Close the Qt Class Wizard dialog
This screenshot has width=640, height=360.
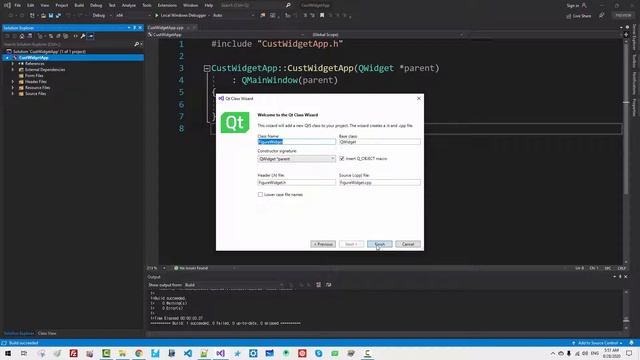(x=419, y=98)
